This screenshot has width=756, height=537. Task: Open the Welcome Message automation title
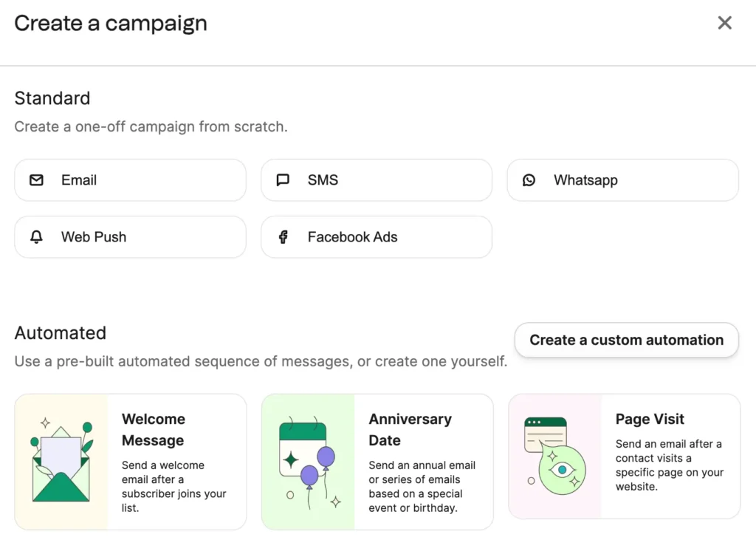pos(154,429)
